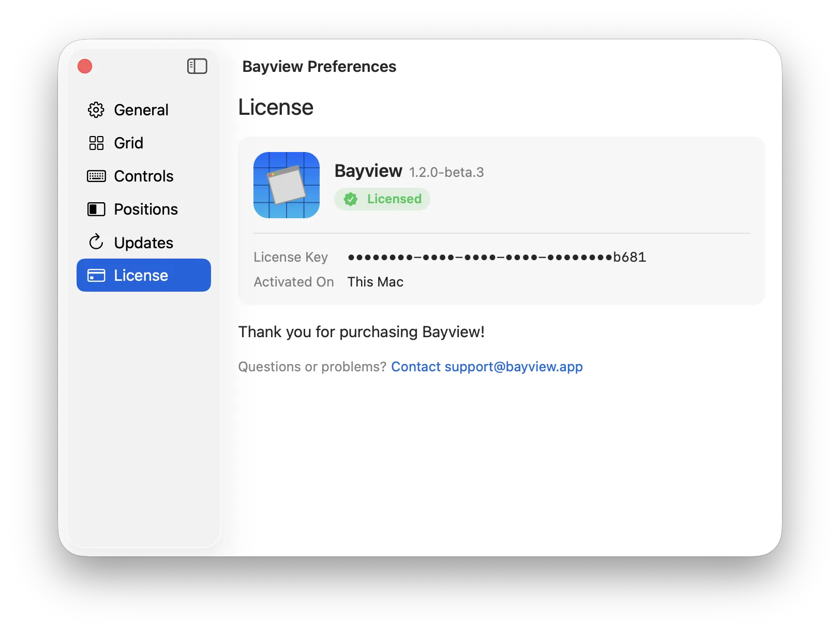Switch to the Grid section
Screen dimensions: 840x633
144,143
